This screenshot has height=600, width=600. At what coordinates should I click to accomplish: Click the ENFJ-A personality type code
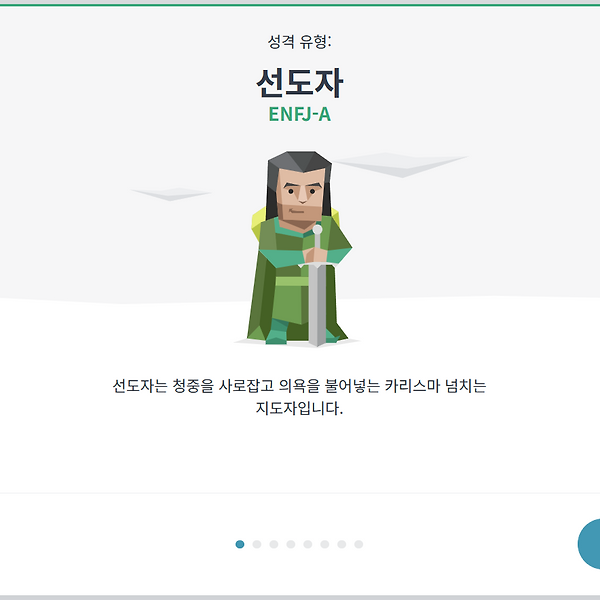point(300,114)
